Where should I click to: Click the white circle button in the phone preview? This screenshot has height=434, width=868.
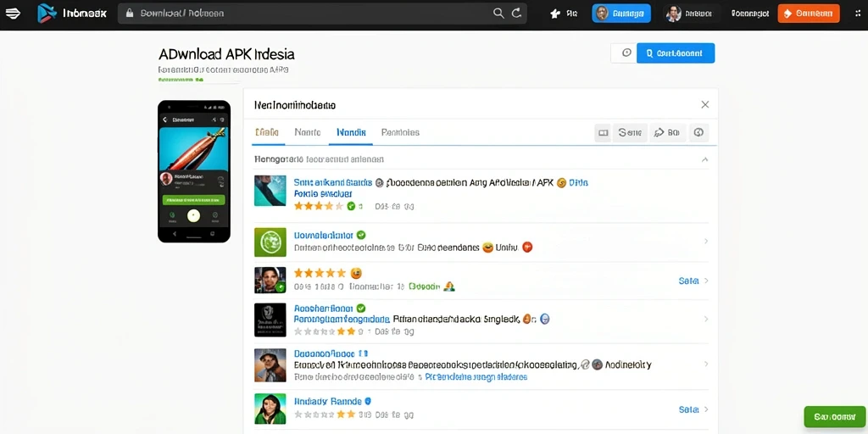[x=193, y=215]
